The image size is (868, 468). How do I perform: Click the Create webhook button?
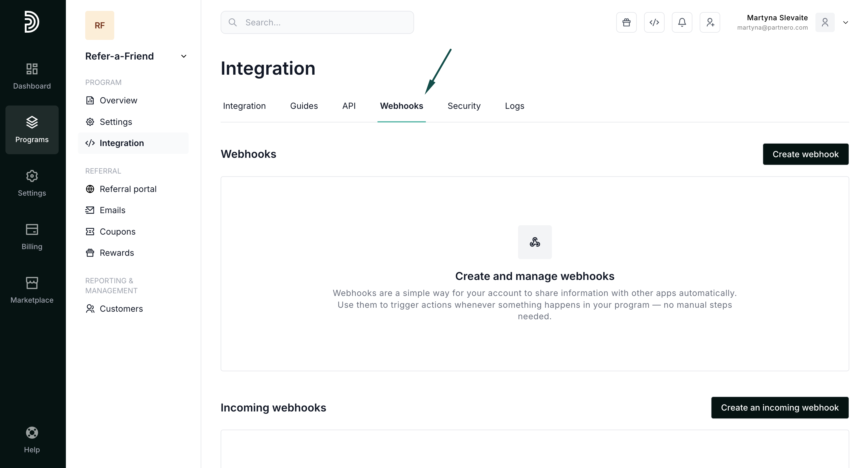coord(805,154)
